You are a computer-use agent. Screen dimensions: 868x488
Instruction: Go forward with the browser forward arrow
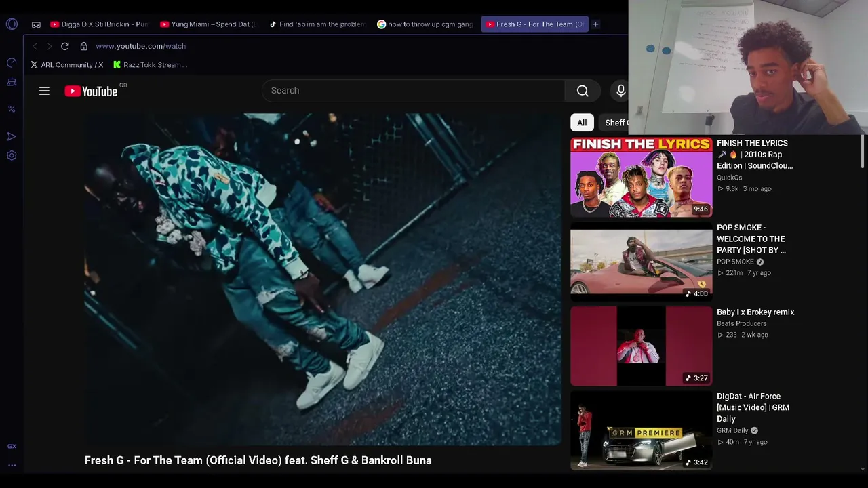point(49,46)
